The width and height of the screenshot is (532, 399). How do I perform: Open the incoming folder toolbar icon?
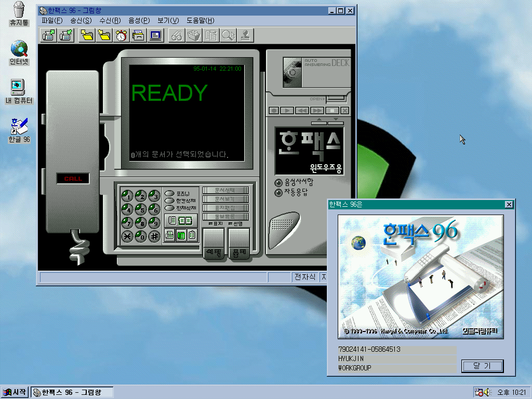coord(104,35)
